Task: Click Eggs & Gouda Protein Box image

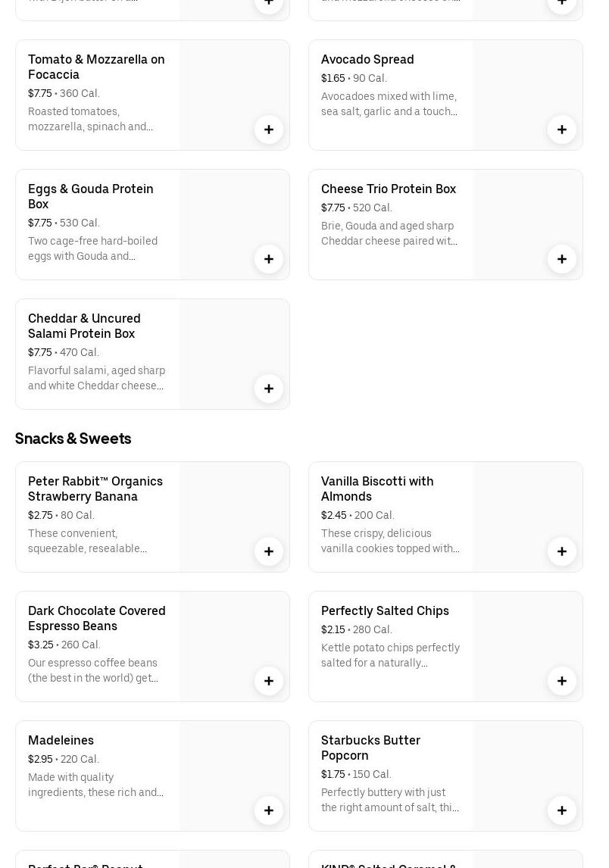Action: point(234,214)
